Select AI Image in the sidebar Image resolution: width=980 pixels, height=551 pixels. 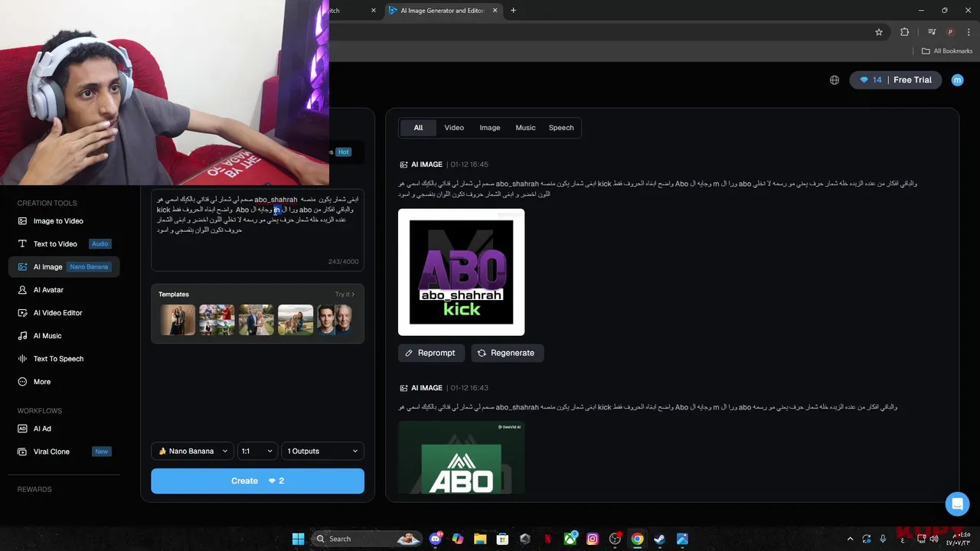pos(64,267)
